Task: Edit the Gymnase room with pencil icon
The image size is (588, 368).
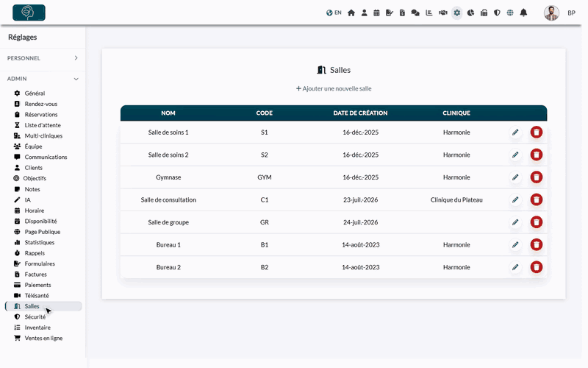Action: click(x=516, y=177)
